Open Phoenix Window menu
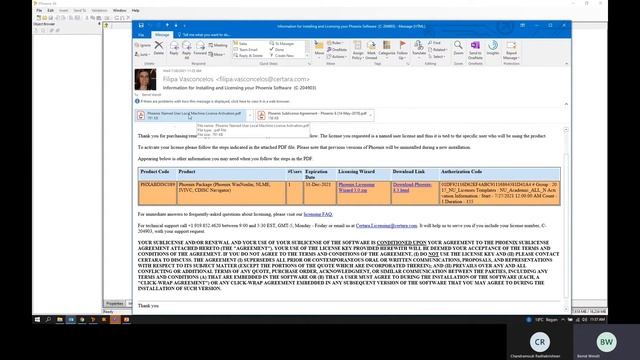 point(120,10)
